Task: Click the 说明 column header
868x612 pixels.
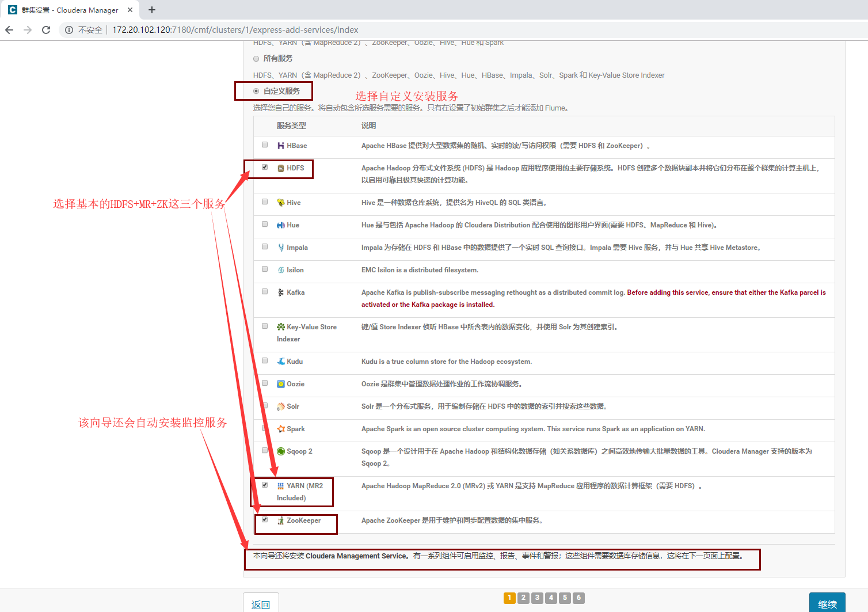Action: click(368, 126)
